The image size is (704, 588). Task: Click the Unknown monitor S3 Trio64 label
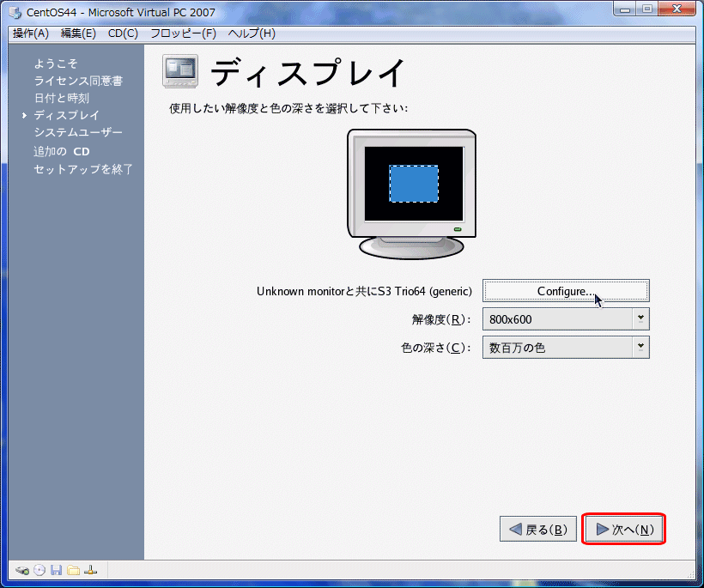coord(364,291)
